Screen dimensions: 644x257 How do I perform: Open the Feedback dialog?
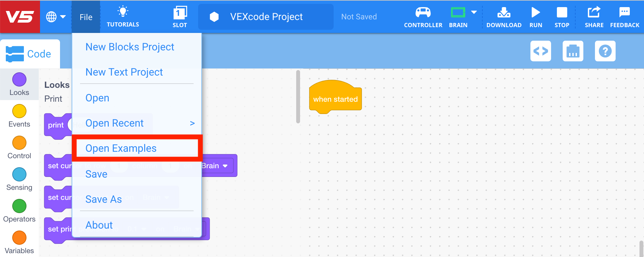click(625, 16)
